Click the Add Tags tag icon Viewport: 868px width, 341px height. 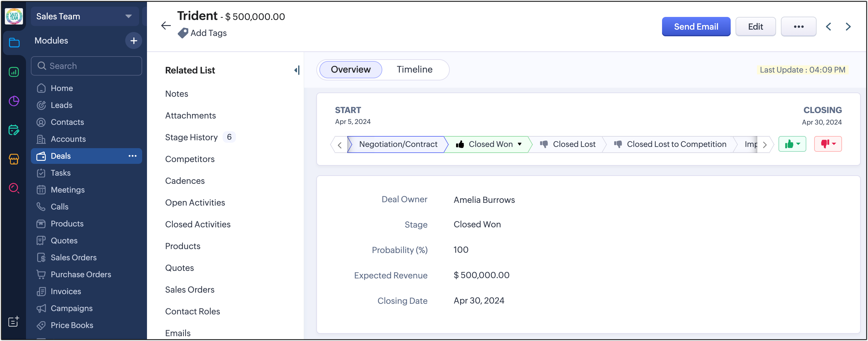(183, 33)
